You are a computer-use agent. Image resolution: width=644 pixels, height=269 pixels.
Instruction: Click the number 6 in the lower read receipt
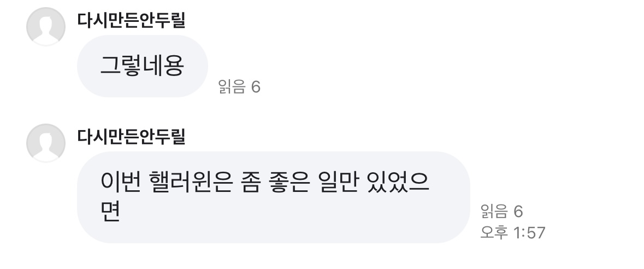[x=518, y=212]
